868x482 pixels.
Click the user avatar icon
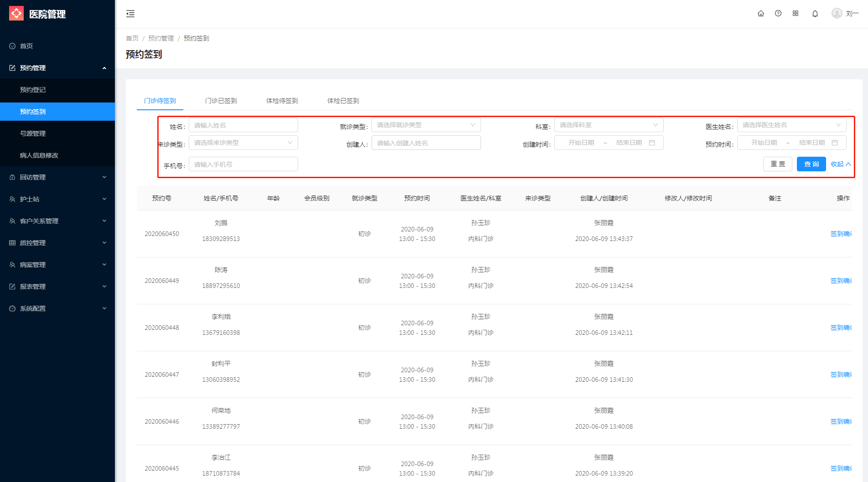click(837, 13)
